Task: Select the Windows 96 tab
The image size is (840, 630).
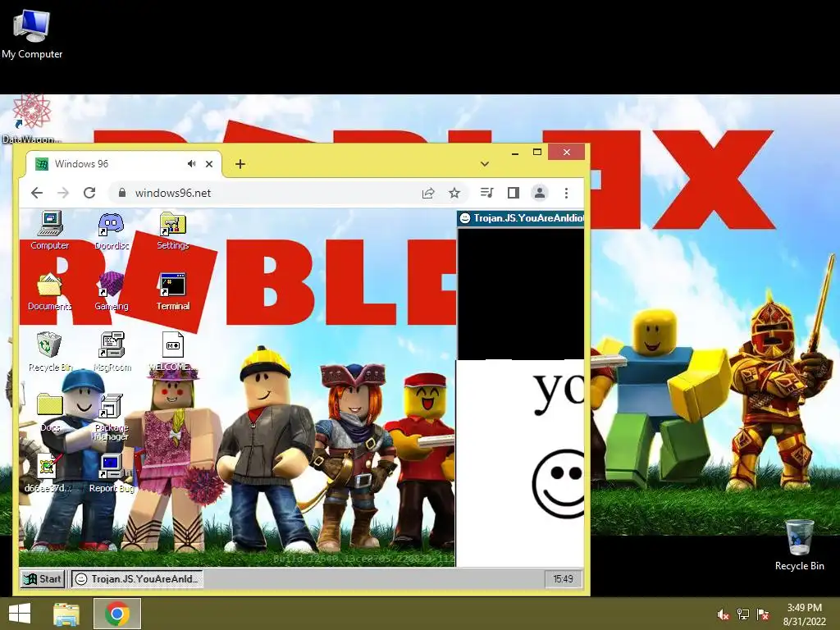Action: pos(124,164)
